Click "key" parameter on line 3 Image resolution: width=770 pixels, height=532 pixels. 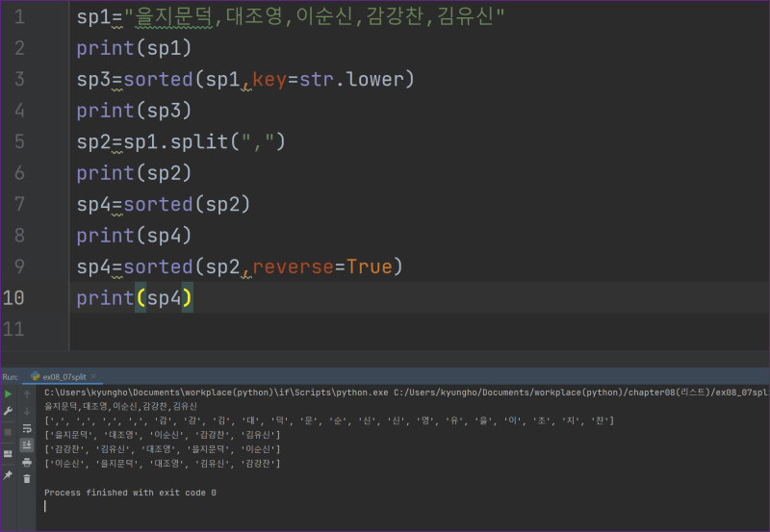269,80
